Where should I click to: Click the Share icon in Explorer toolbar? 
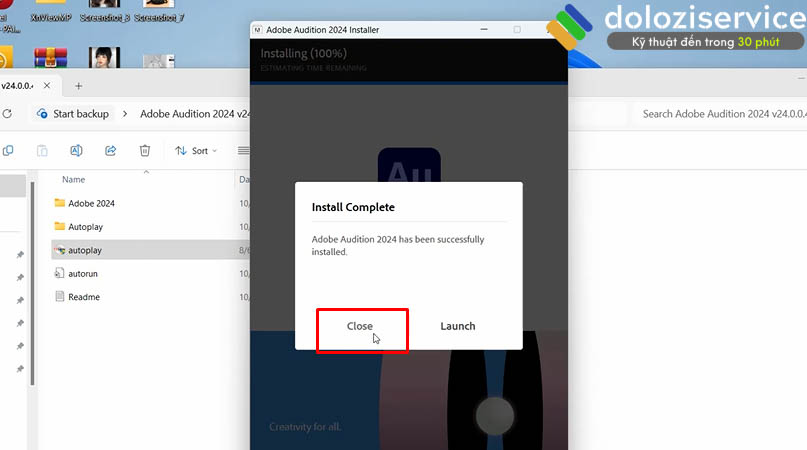point(111,151)
